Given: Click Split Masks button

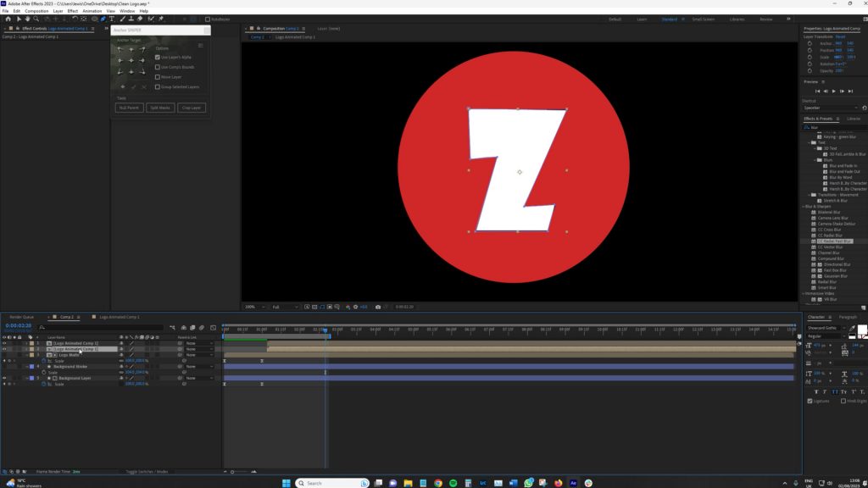Looking at the screenshot, I should point(160,108).
